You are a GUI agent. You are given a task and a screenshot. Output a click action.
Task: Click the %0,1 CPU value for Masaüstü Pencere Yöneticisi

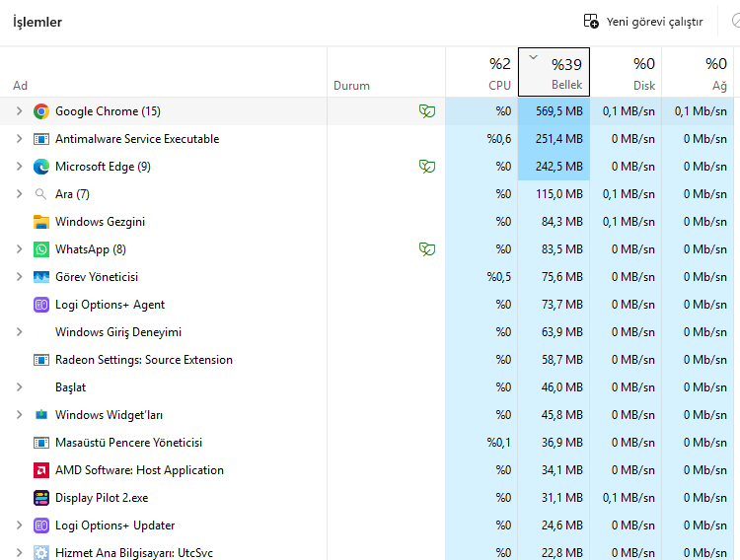pyautogui.click(x=499, y=443)
